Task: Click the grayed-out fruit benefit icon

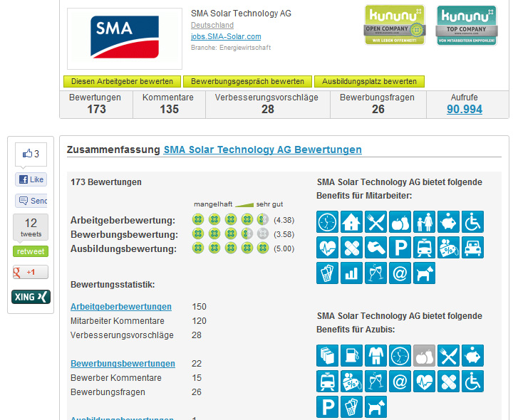Action: coord(424,356)
